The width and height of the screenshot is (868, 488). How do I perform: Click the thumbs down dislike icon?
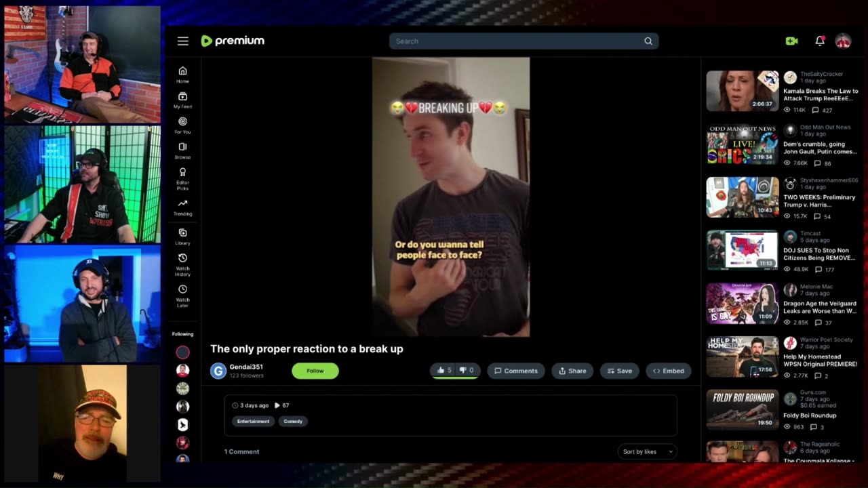[462, 370]
